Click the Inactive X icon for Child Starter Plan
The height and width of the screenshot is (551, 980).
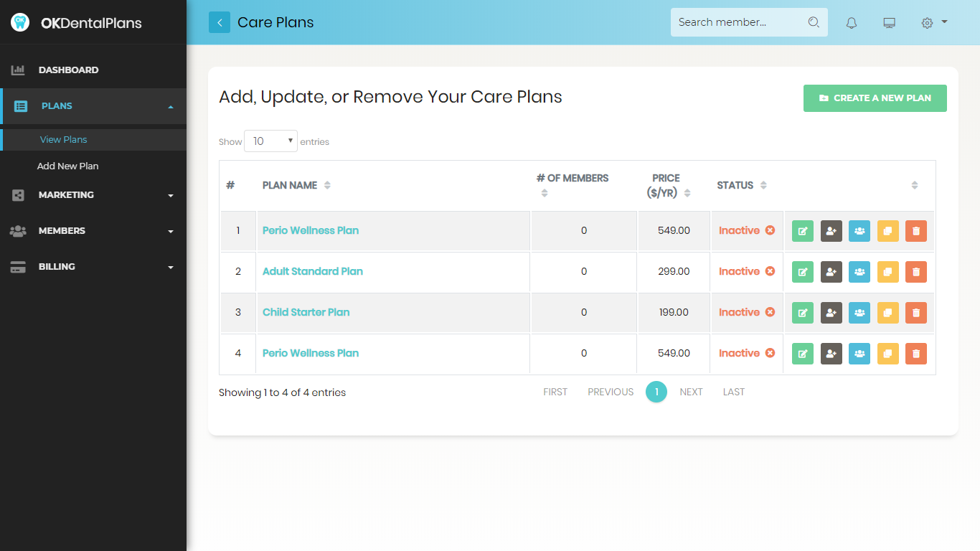770,312
